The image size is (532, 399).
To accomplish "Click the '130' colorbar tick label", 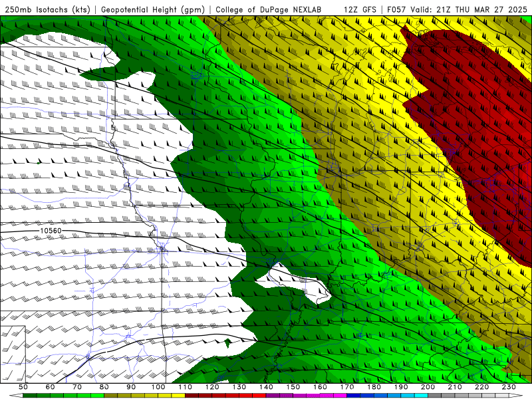I will pyautogui.click(x=239, y=387).
